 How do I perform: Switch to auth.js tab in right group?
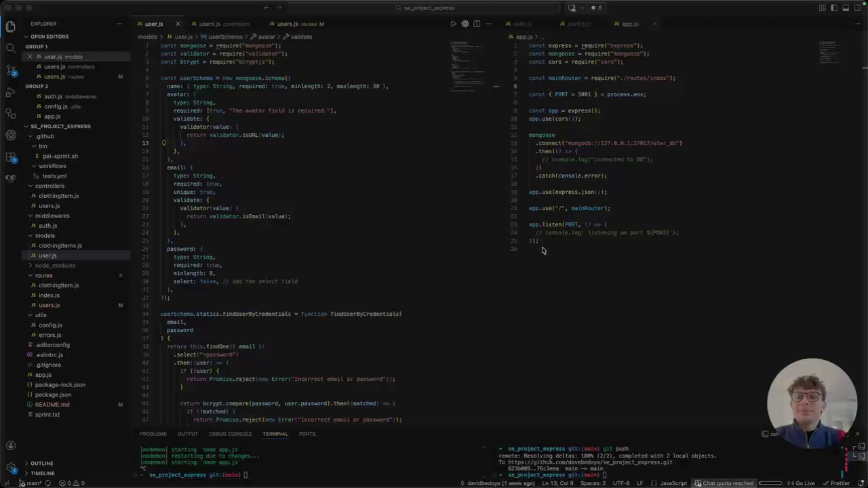522,24
